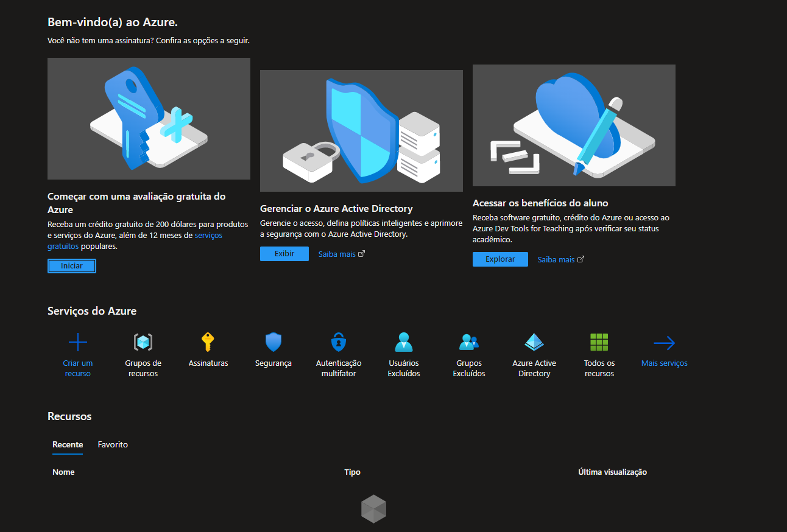The width and height of the screenshot is (787, 532).
Task: Switch to the Recente tab
Action: (x=68, y=445)
